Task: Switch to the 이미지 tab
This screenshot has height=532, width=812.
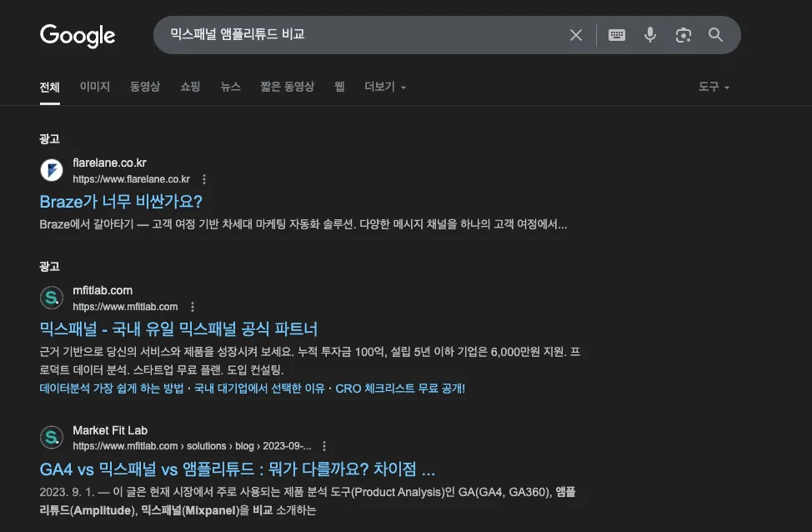Action: coord(95,87)
